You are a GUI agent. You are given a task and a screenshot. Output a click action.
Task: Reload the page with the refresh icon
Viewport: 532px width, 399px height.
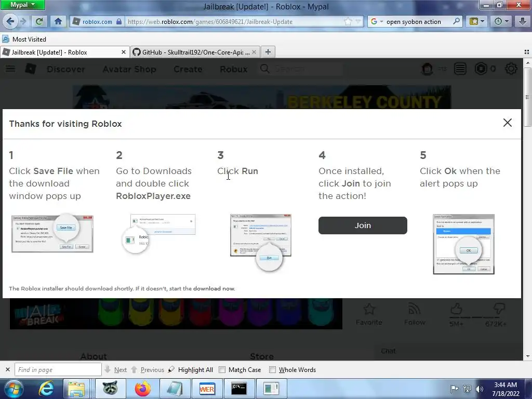(39, 21)
